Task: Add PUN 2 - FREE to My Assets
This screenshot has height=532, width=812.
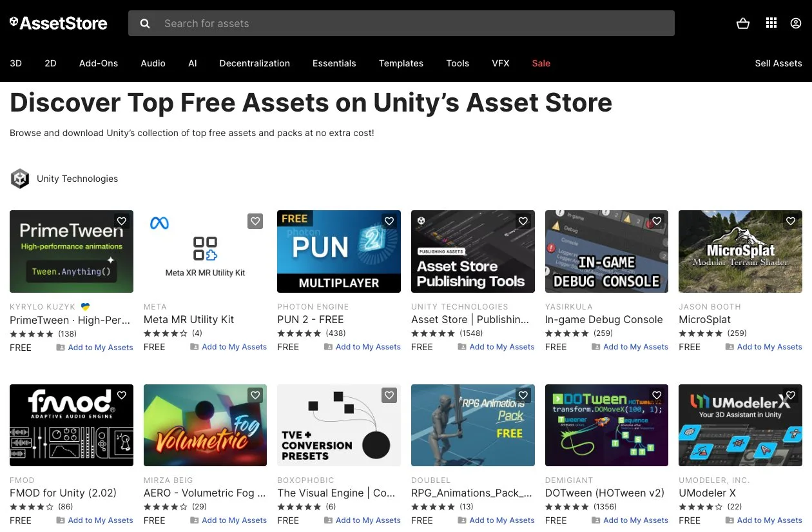Action: 362,347
